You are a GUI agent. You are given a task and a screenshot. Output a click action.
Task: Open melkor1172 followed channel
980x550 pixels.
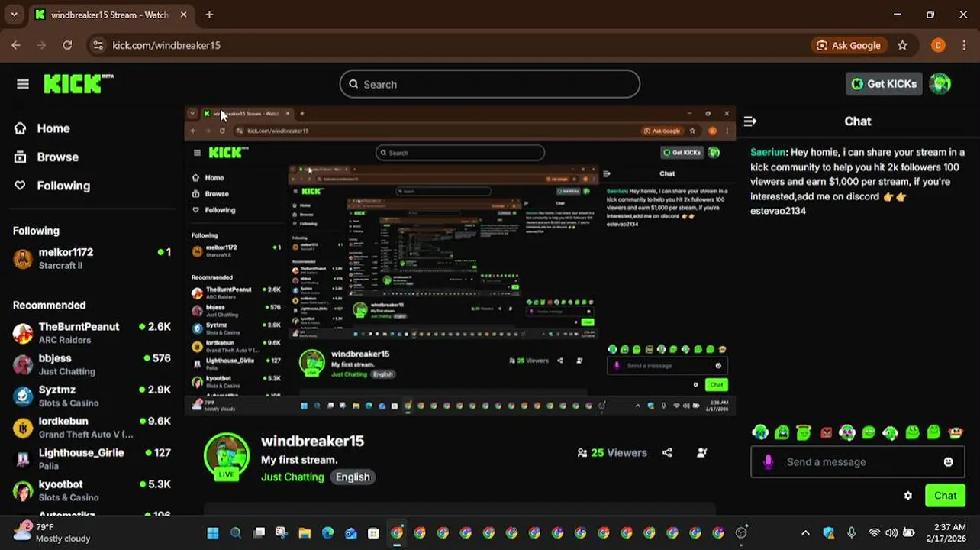tap(92, 258)
